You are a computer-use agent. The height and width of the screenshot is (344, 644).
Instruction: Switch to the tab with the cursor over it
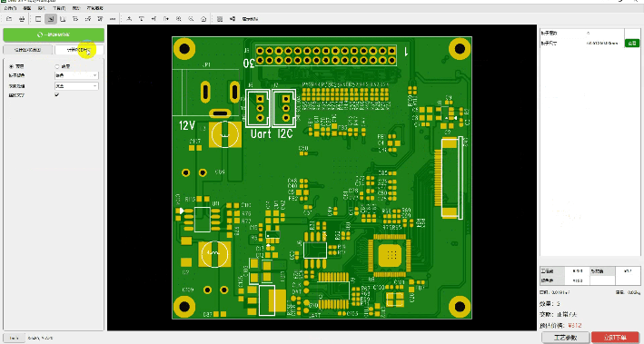(x=79, y=50)
